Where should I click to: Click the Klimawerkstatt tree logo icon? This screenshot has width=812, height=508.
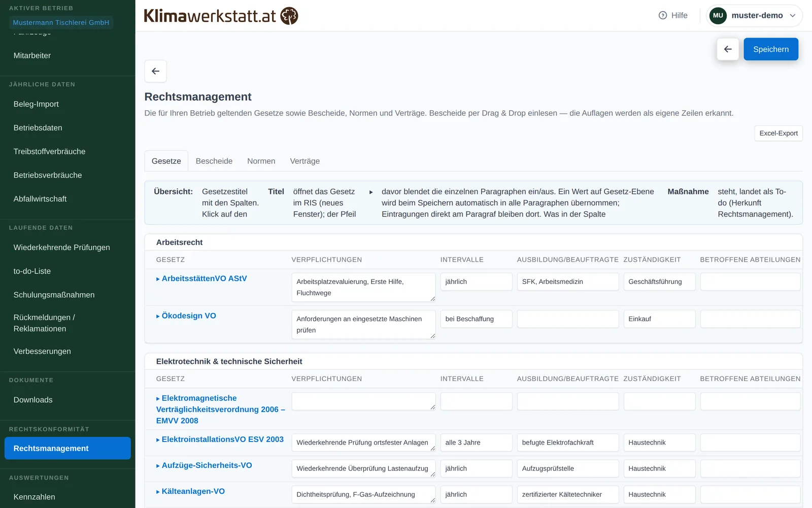289,16
